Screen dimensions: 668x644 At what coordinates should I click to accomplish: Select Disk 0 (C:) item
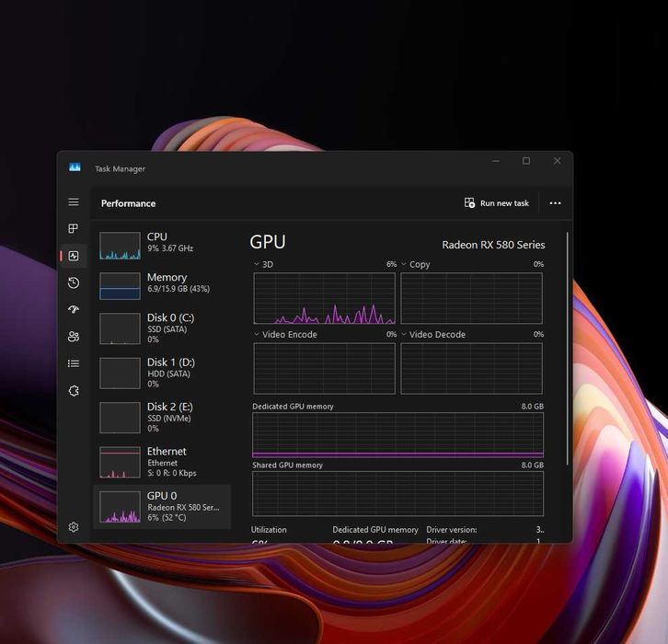162,328
